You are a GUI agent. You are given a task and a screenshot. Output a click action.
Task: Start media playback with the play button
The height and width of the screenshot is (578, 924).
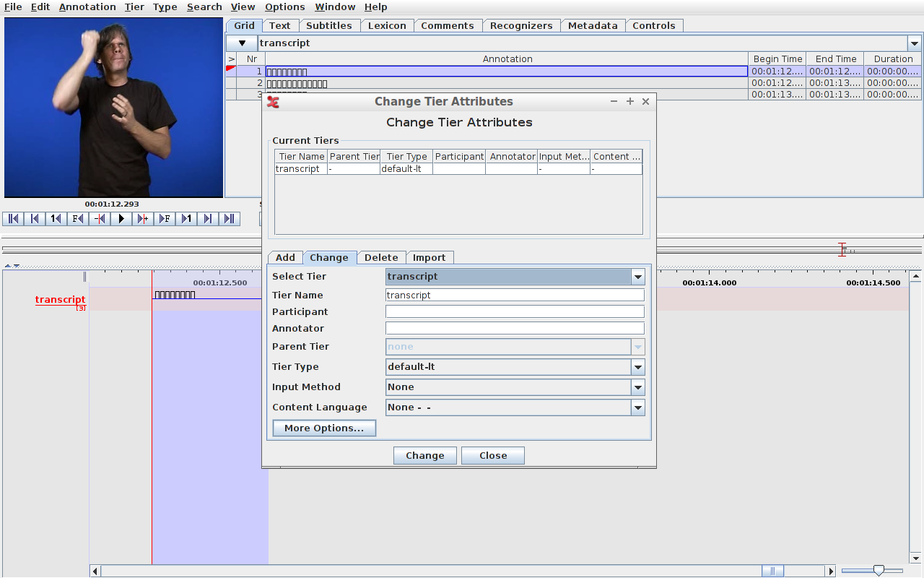pos(121,219)
